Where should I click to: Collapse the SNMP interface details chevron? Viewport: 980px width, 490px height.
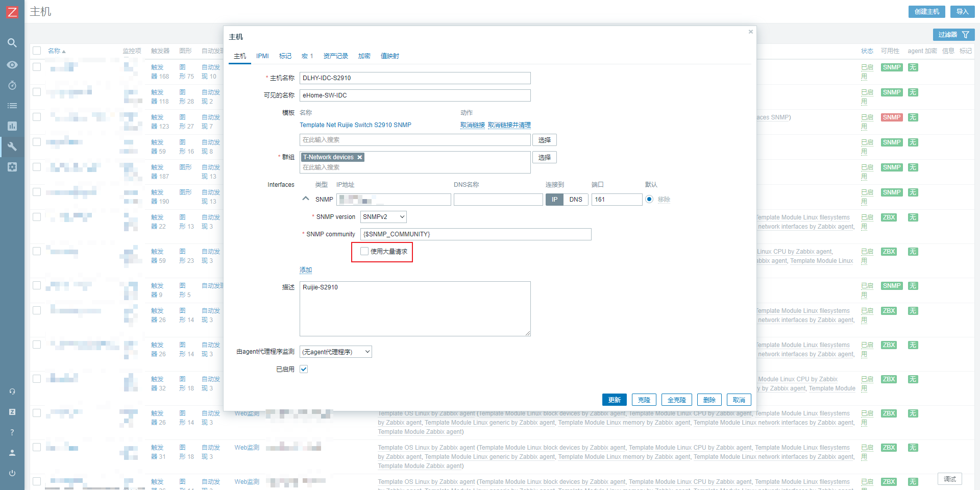[x=306, y=199]
